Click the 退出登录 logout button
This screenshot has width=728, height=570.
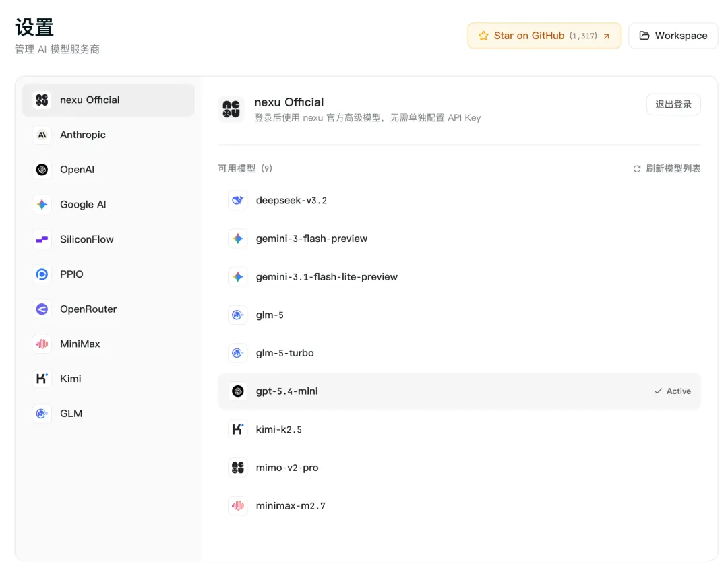point(673,104)
